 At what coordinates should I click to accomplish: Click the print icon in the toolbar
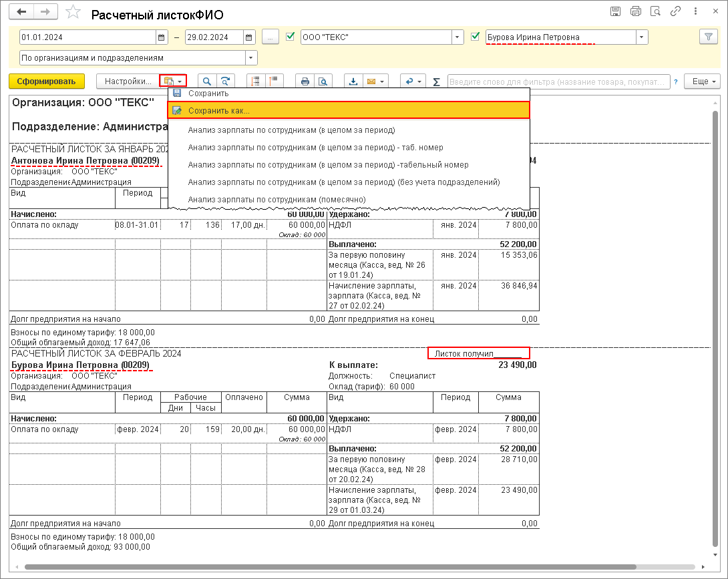pyautogui.click(x=305, y=81)
